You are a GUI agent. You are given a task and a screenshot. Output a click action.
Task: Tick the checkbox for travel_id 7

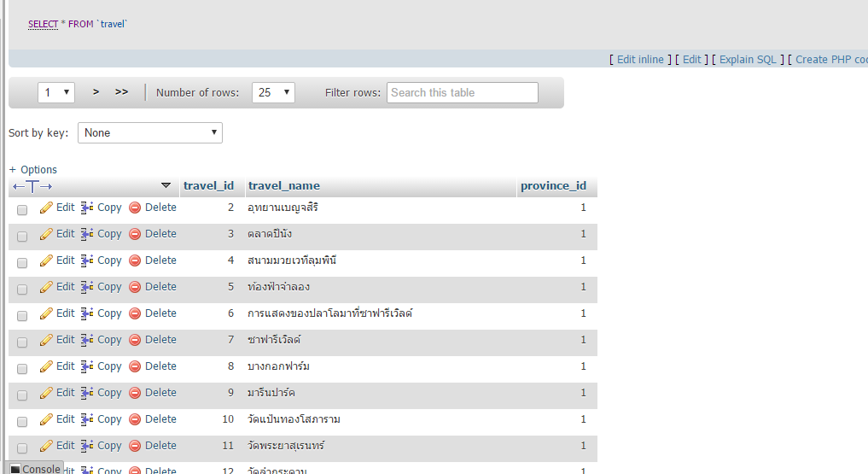click(x=22, y=342)
